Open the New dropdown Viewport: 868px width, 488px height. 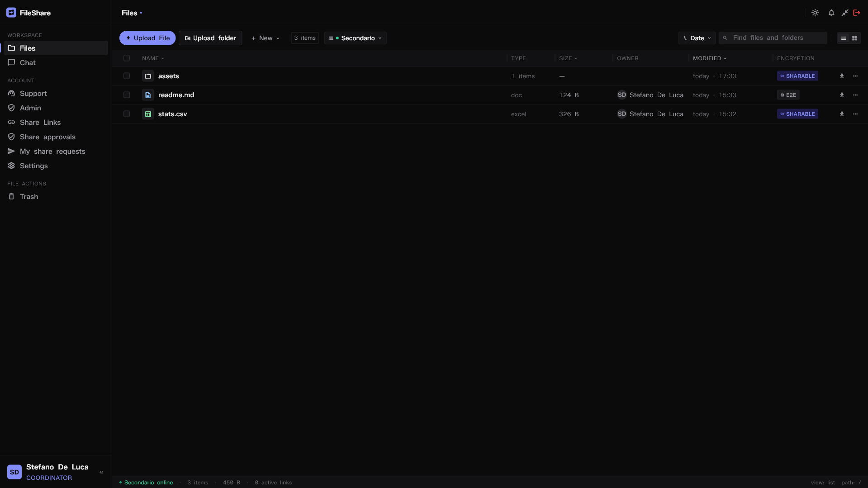(266, 38)
